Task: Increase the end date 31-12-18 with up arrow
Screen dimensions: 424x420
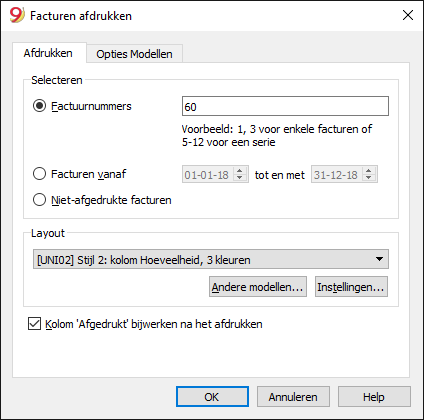Action: click(369, 170)
